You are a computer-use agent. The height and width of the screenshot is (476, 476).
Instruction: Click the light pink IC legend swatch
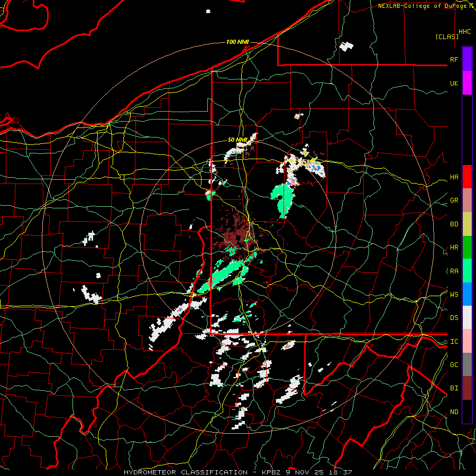tap(467, 341)
